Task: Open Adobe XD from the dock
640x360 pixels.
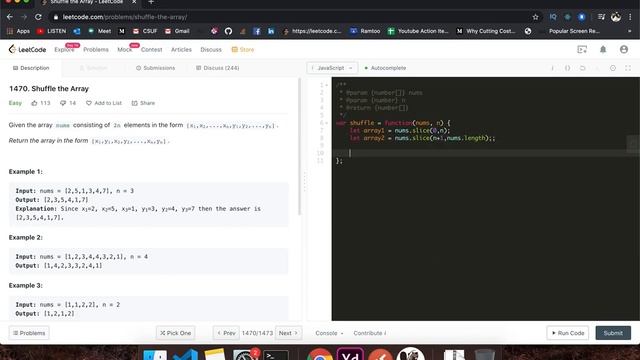Action: pyautogui.click(x=350, y=354)
